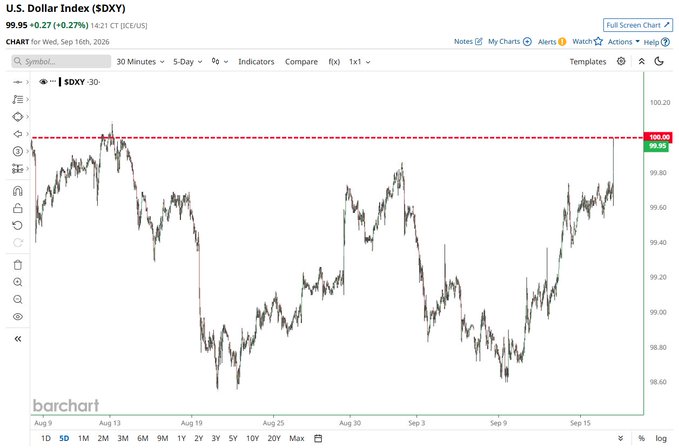Open the measurement tools icon
Screen dimensions: 679x448
coord(17,168)
